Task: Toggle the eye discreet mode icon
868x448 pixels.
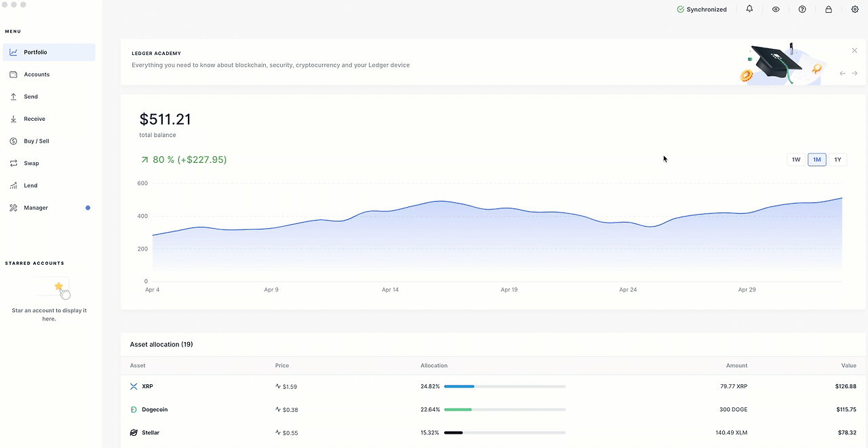Action: tap(776, 10)
